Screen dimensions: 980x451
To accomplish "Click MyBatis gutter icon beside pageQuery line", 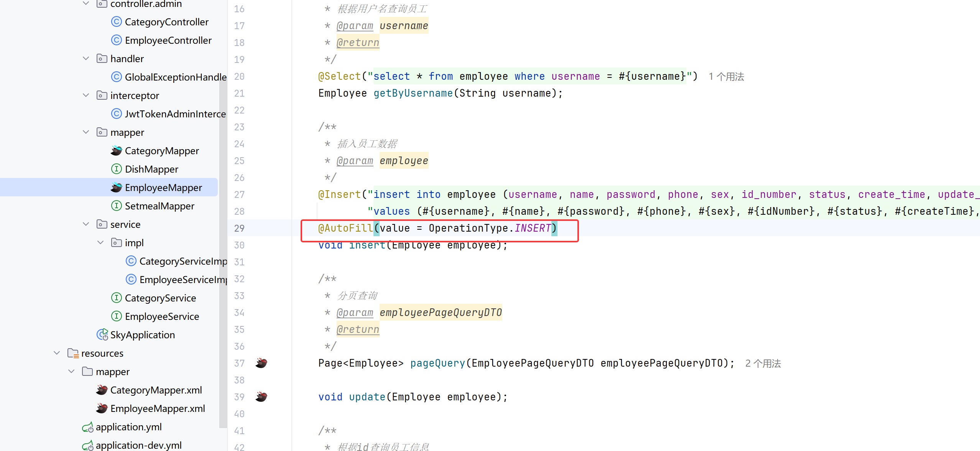I will pyautogui.click(x=261, y=363).
